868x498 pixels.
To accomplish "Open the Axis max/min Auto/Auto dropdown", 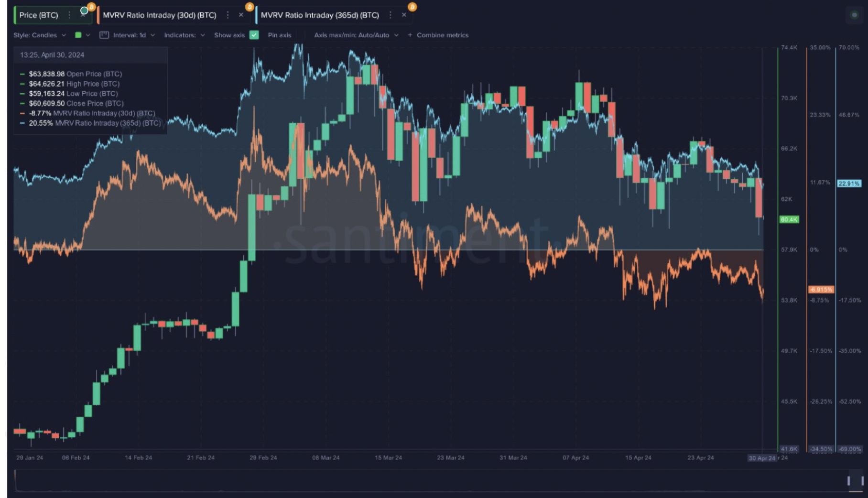I will 357,35.
